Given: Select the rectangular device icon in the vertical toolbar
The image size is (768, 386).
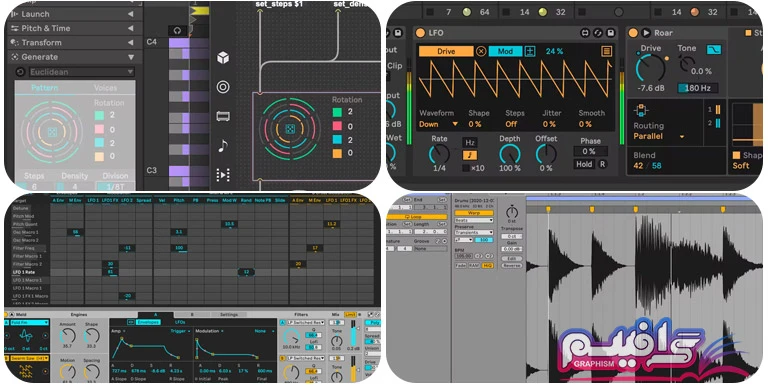Looking at the screenshot, I should point(223,116).
